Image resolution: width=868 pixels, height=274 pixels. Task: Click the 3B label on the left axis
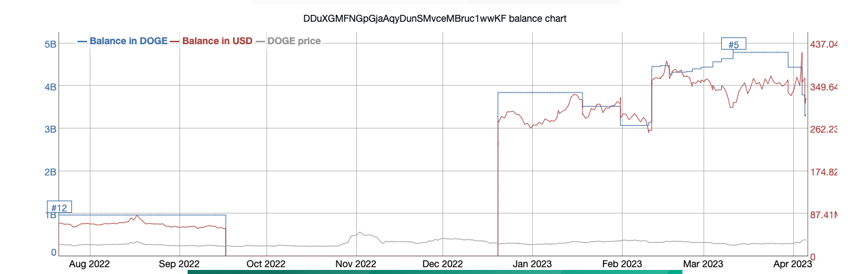tap(49, 129)
